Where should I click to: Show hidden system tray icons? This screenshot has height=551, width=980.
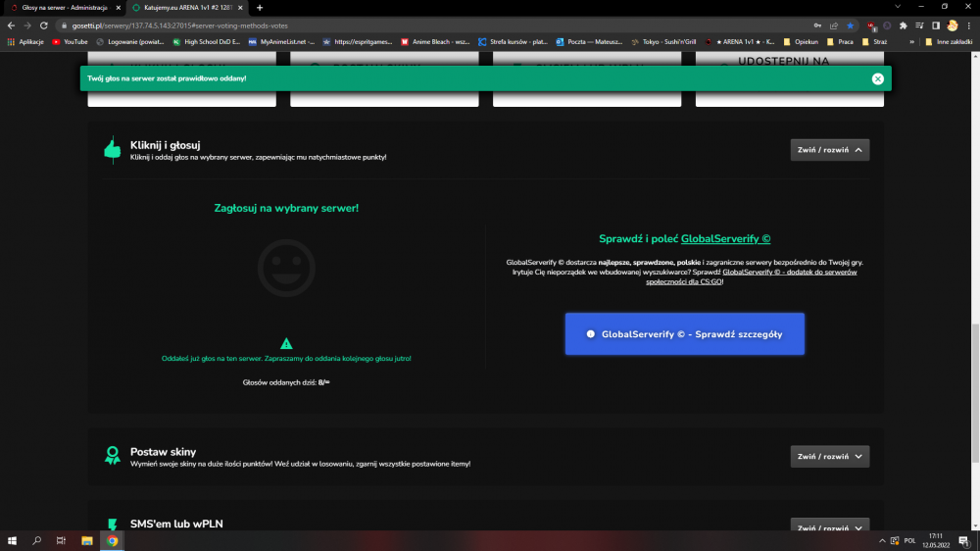click(882, 540)
